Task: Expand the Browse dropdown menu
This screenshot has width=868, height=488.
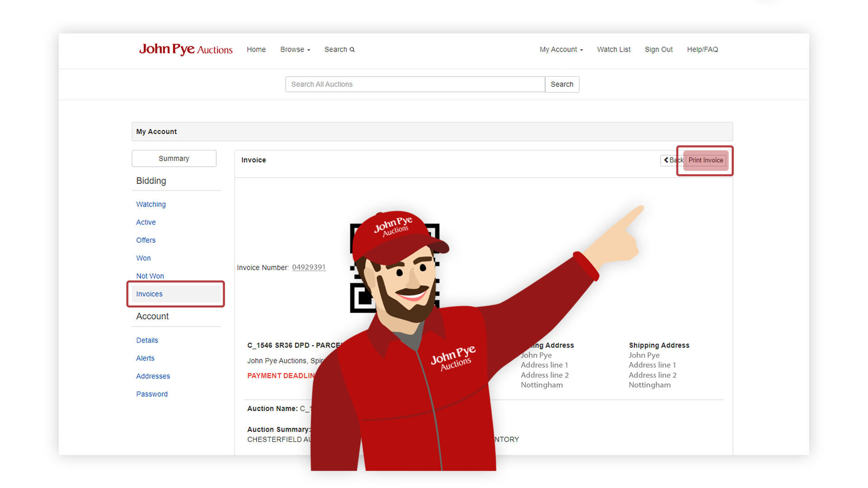Action: pos(294,49)
